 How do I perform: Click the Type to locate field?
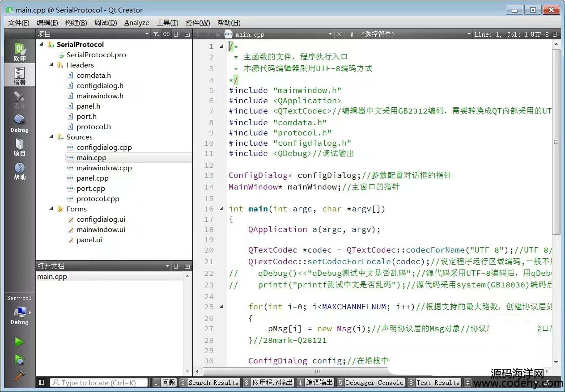(99, 383)
